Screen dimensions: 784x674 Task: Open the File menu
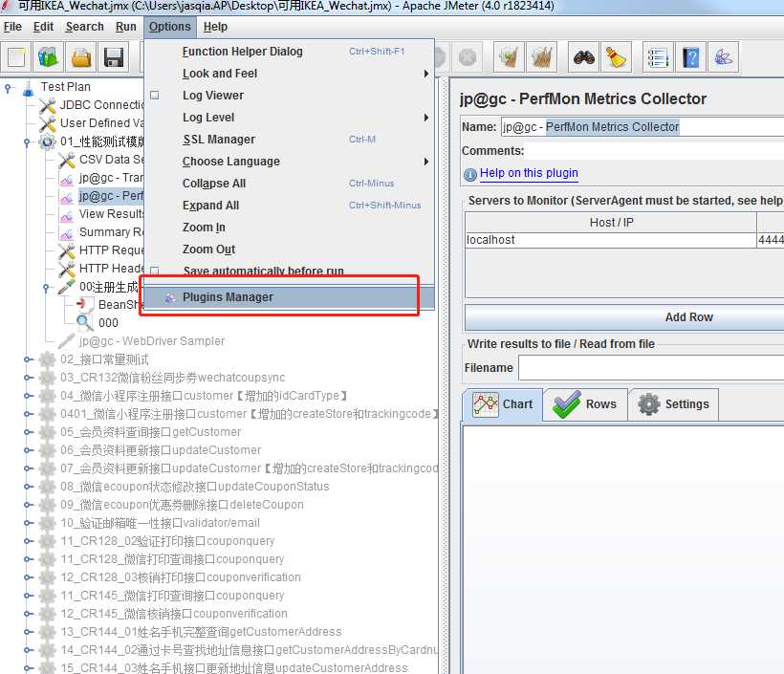[12, 27]
